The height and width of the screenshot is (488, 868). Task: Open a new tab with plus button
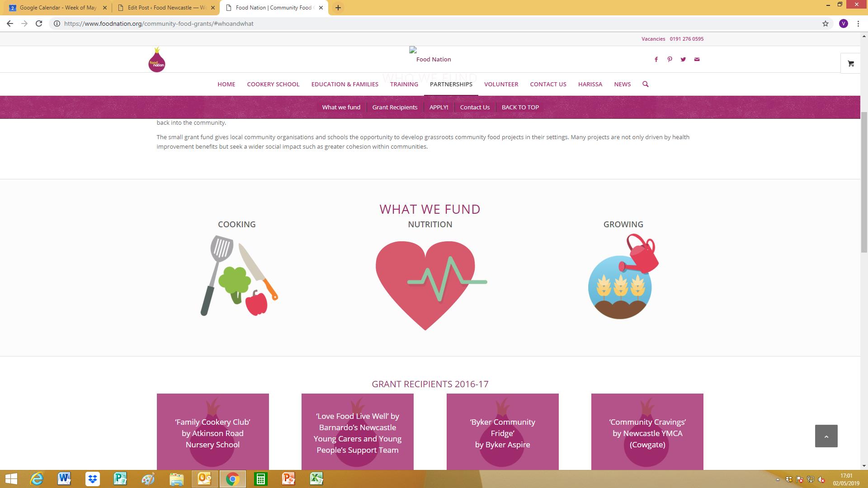338,8
